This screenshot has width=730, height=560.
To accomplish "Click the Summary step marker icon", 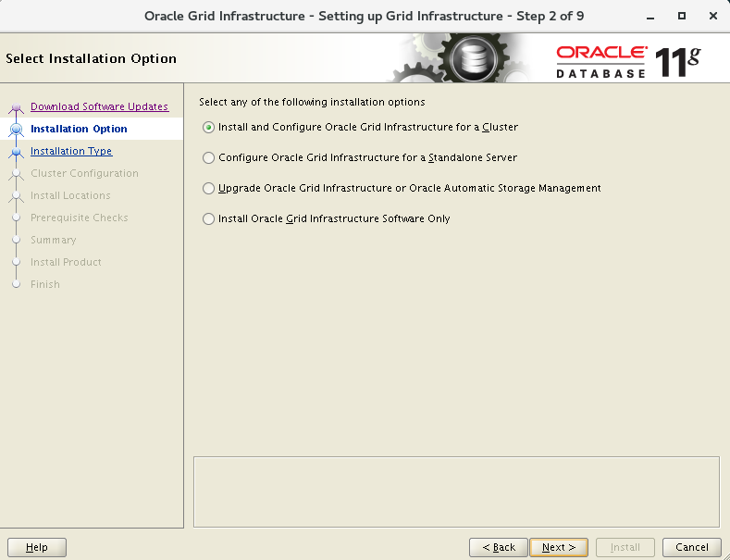I will coord(17,240).
